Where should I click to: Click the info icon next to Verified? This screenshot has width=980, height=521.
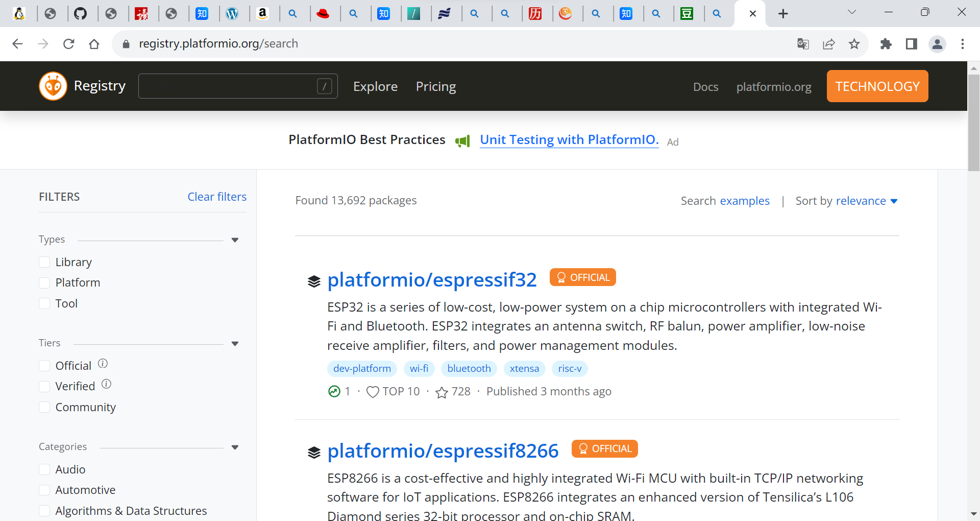point(106,384)
